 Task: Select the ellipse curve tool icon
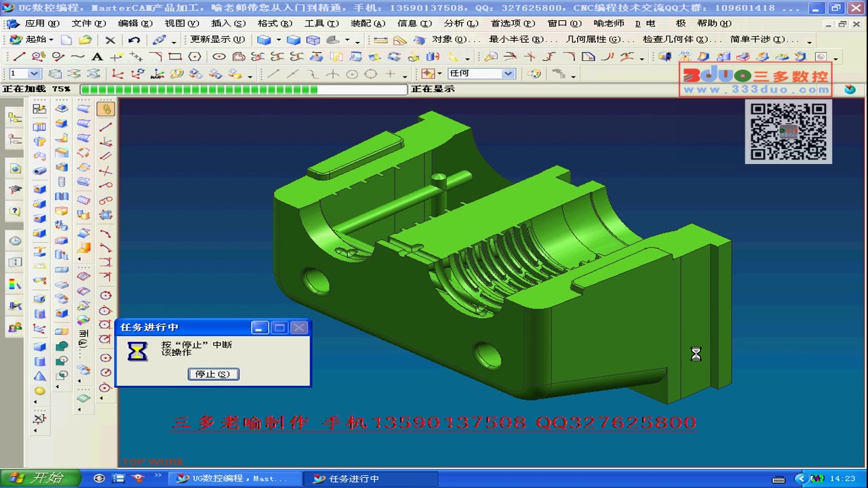point(219,57)
